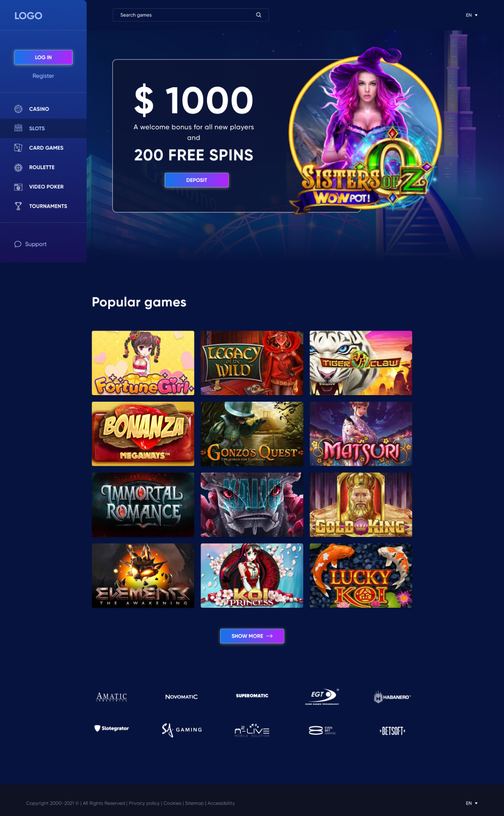Viewport: 504px width, 816px height.
Task: Select the Video Poker icon
Action: click(x=18, y=187)
